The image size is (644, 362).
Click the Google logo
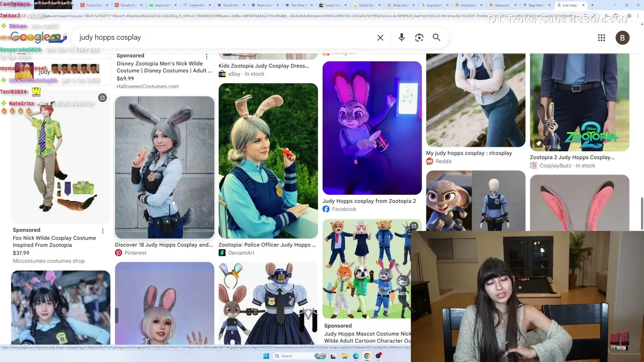pos(39,37)
